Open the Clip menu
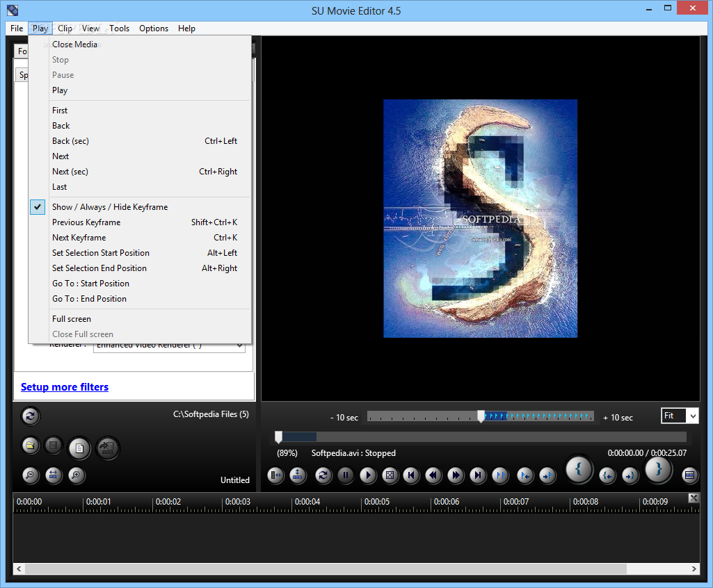This screenshot has width=713, height=588. point(65,28)
